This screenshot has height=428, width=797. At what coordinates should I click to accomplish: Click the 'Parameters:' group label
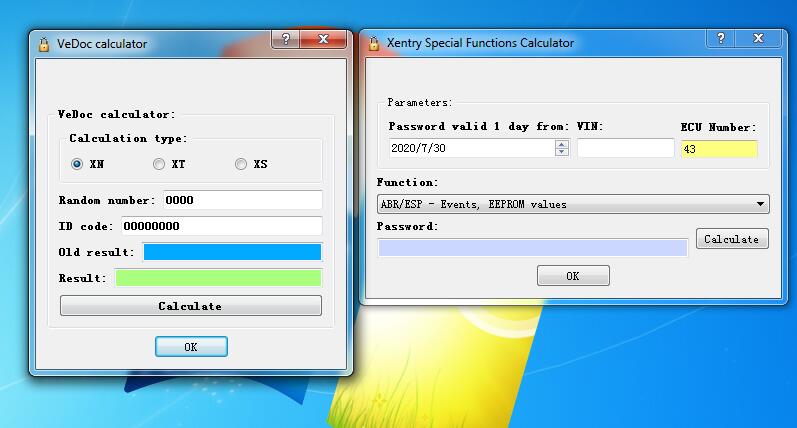(419, 102)
